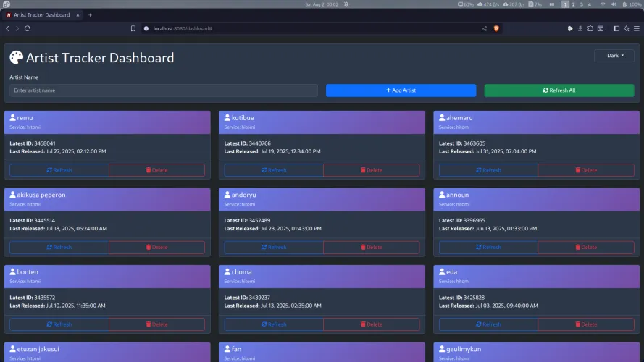Click the Artist Tracker Dashboard heading

pos(100,58)
